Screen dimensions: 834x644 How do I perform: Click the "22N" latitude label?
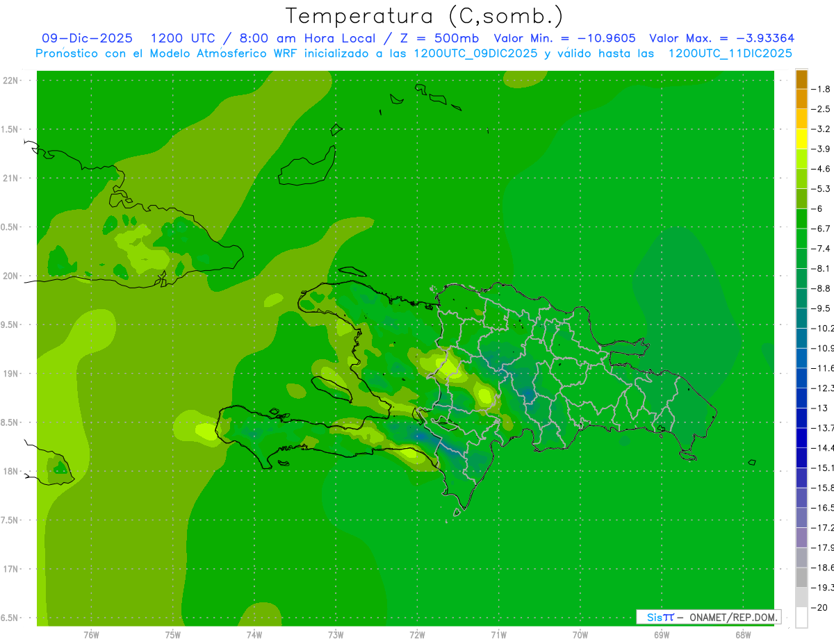click(x=11, y=81)
